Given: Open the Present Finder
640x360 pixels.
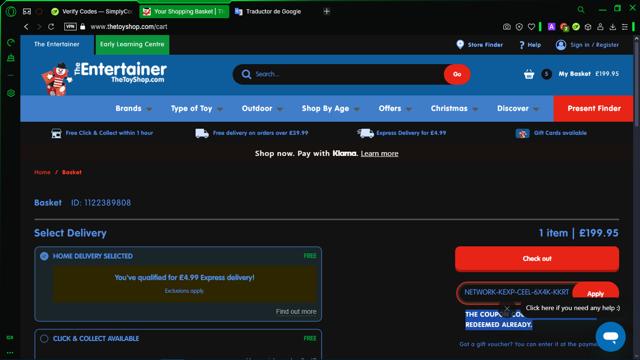Looking at the screenshot, I should [593, 109].
